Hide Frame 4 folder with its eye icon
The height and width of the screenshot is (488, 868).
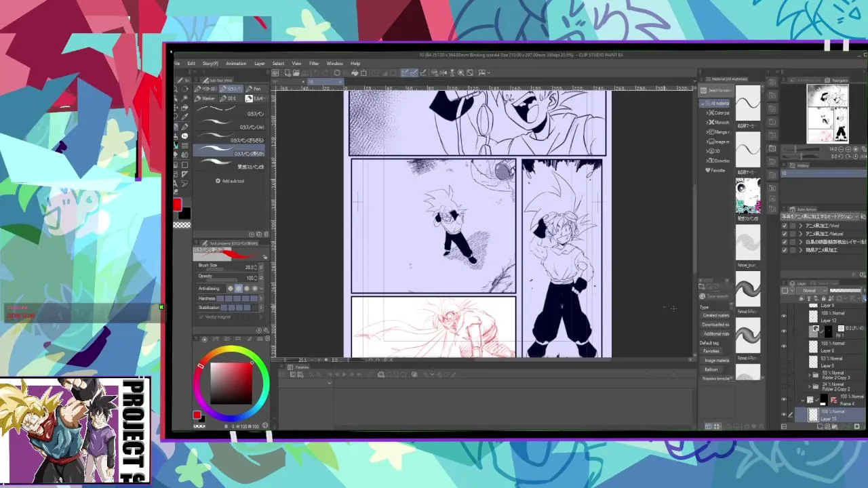(785, 400)
